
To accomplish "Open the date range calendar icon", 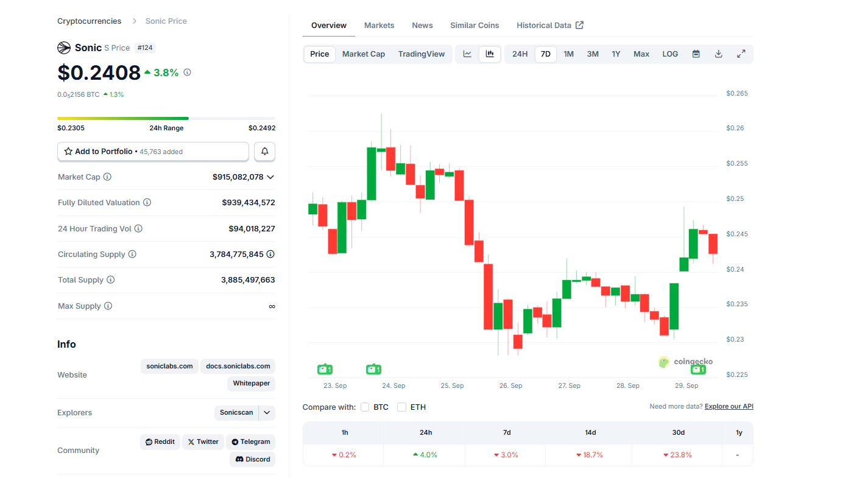I will tap(695, 54).
